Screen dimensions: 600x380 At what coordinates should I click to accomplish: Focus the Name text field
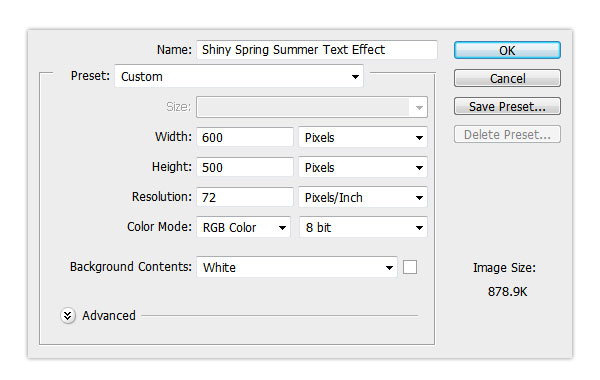[x=316, y=50]
